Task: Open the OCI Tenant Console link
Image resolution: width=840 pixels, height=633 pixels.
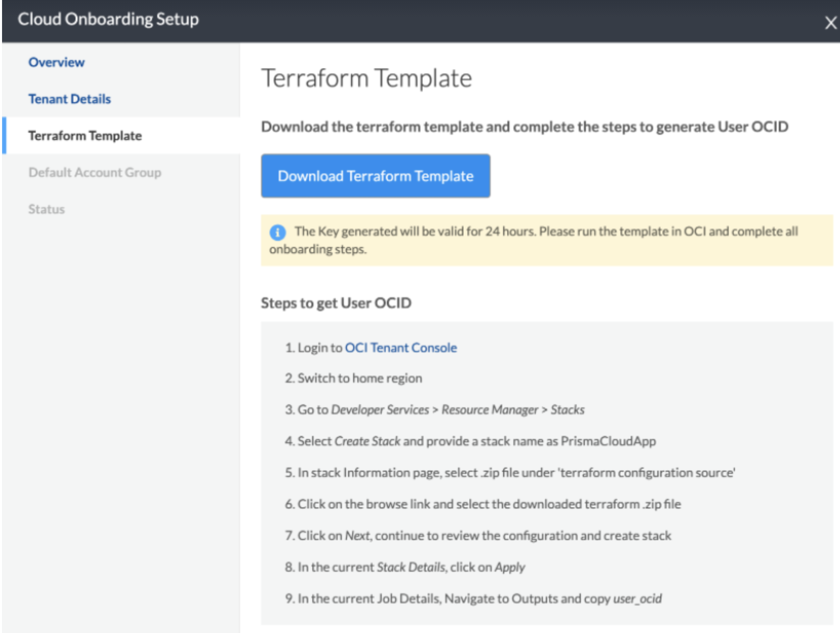Action: (x=401, y=348)
